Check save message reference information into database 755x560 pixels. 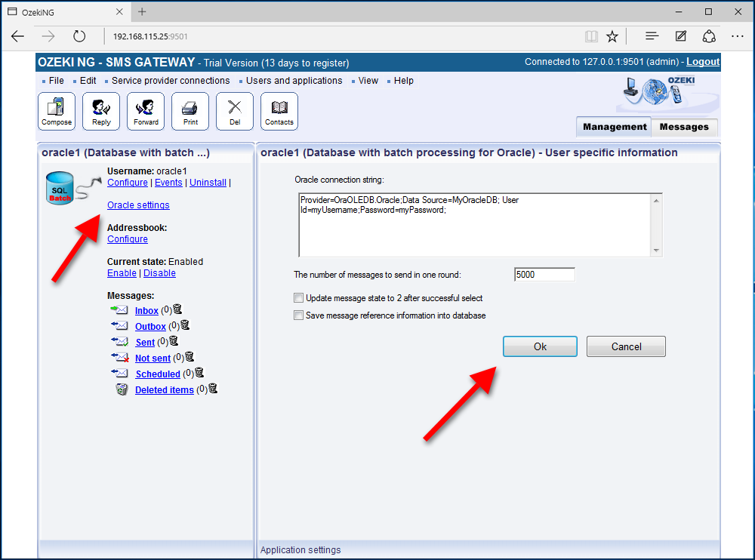point(298,315)
